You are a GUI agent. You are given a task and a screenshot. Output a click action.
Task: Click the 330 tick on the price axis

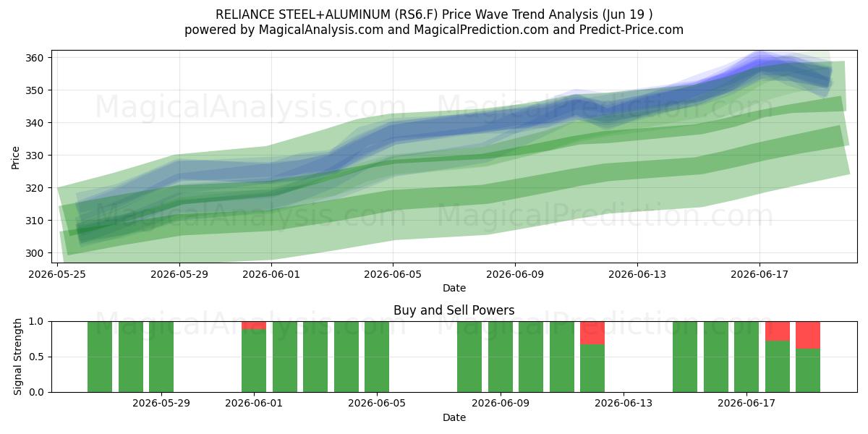pyautogui.click(x=36, y=156)
